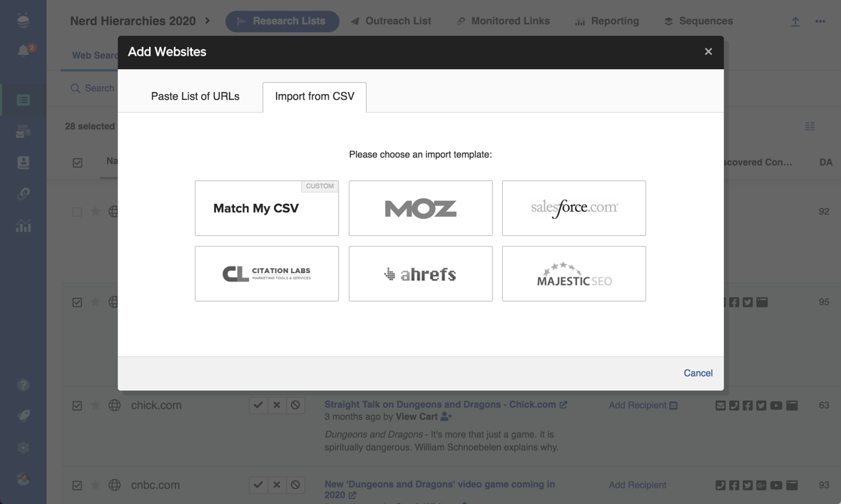Click the upload icon in top bar
Screen dimensions: 841x504
coord(795,21)
